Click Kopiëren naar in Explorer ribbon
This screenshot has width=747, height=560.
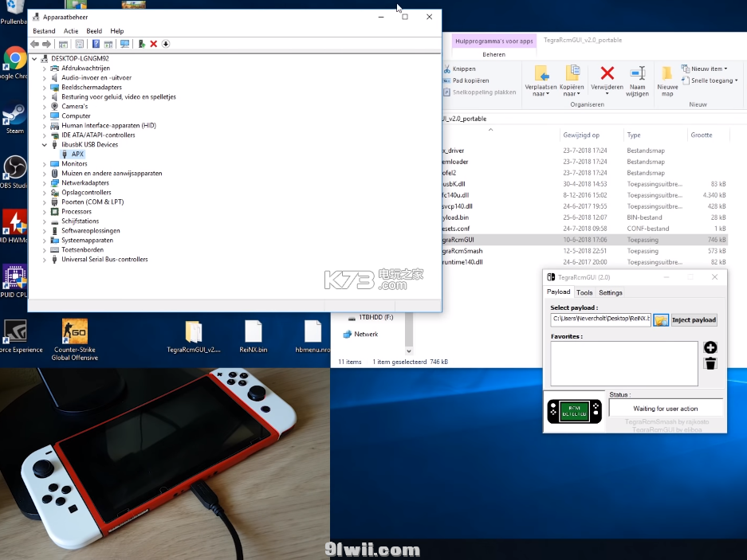tap(571, 80)
